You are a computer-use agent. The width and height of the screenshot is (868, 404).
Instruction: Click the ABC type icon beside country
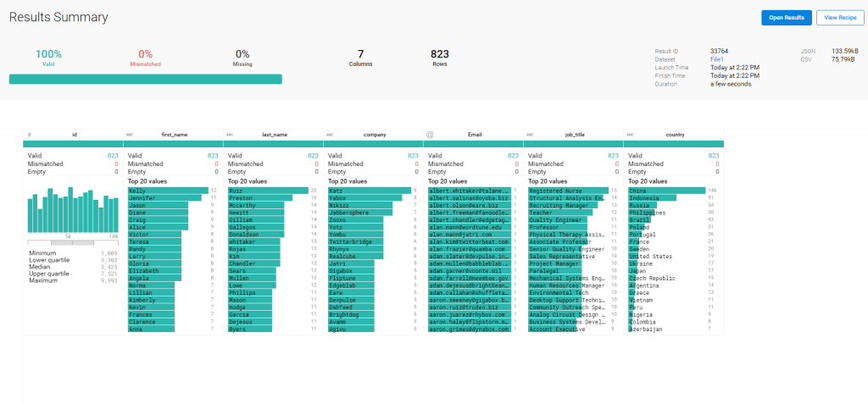pos(631,134)
